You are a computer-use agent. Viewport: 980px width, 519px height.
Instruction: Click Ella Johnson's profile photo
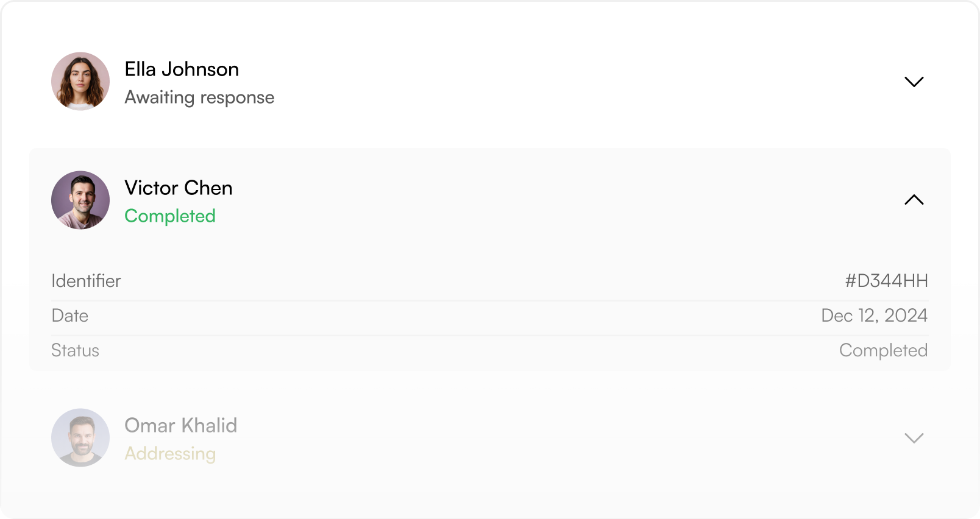pos(80,81)
